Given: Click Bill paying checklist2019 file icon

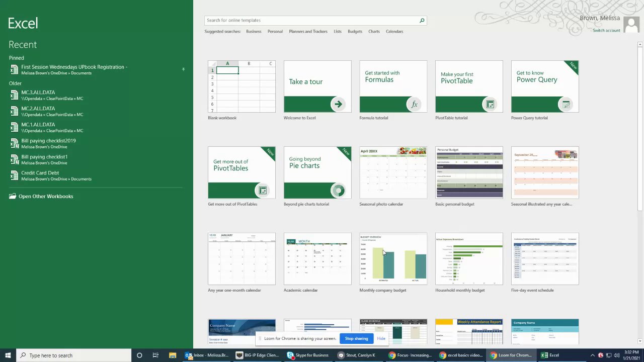Looking at the screenshot, I should [15, 143].
